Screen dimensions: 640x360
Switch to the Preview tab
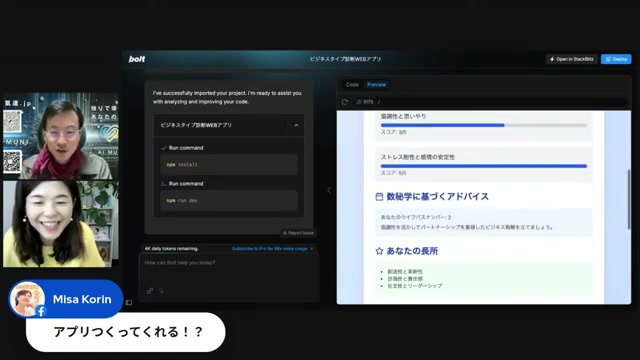tap(376, 84)
